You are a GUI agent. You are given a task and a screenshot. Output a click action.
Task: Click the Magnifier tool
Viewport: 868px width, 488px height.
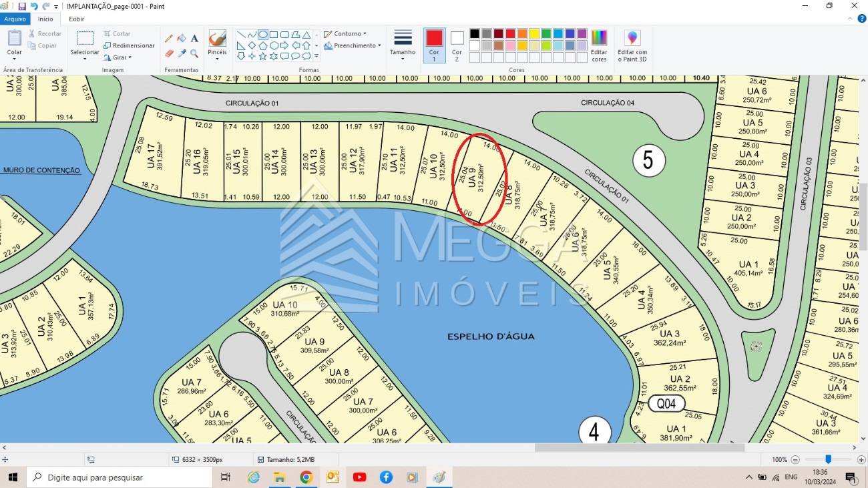tap(194, 53)
